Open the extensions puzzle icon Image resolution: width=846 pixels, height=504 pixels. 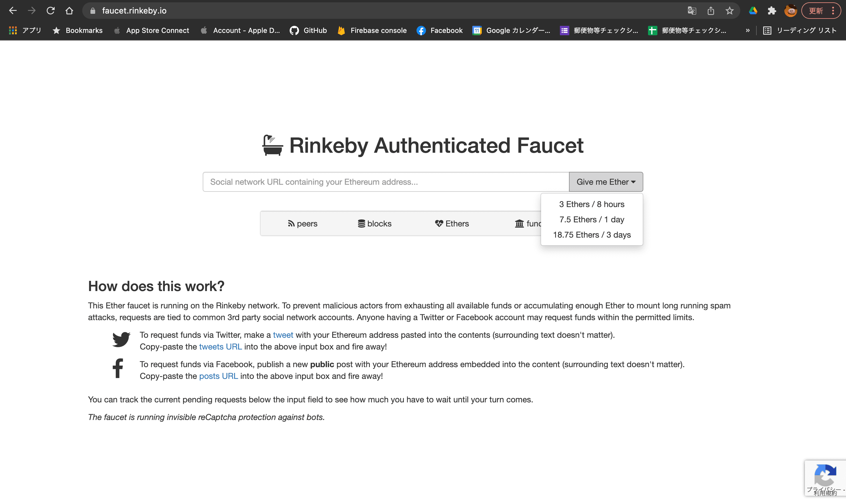[772, 11]
